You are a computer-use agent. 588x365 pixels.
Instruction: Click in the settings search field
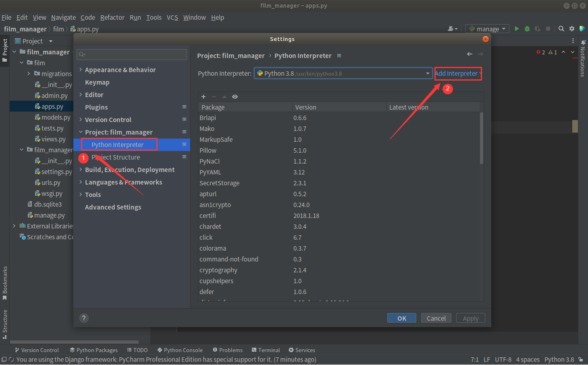[132, 54]
